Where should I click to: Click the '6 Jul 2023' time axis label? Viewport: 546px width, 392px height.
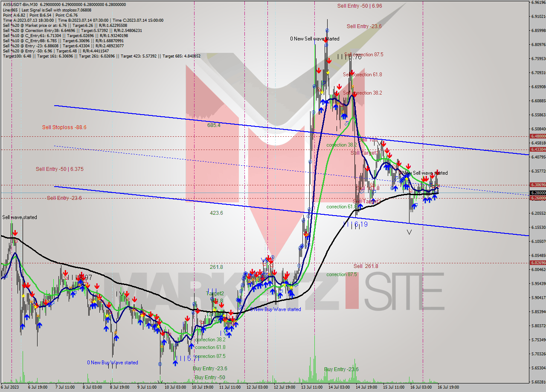pos(10,387)
